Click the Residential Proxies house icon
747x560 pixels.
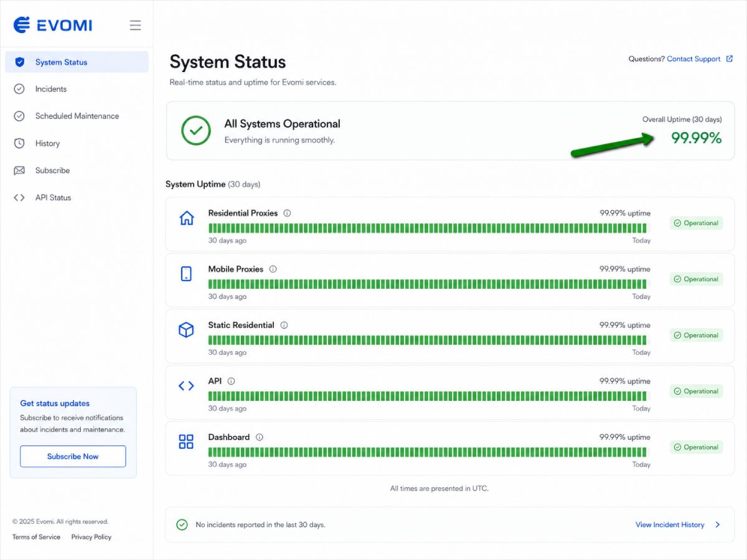click(x=186, y=218)
